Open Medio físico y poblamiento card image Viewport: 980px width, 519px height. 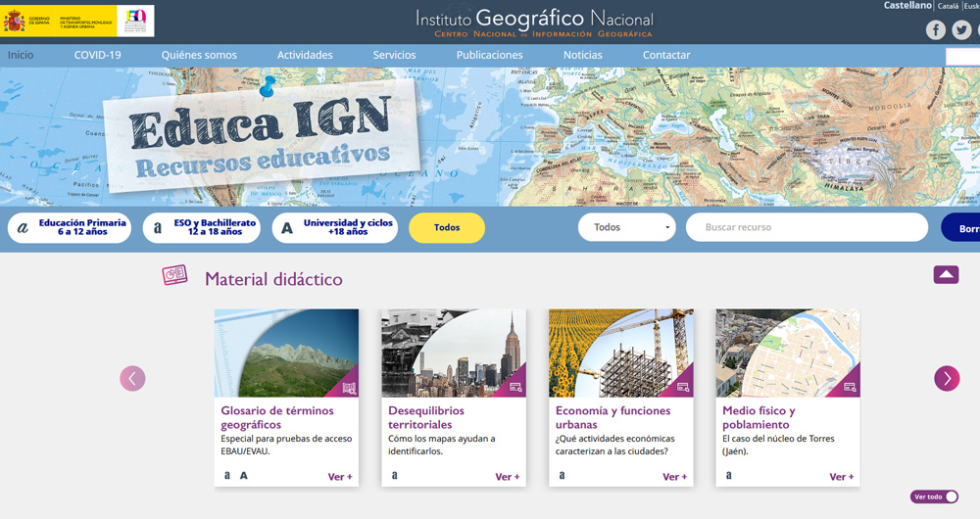click(788, 353)
